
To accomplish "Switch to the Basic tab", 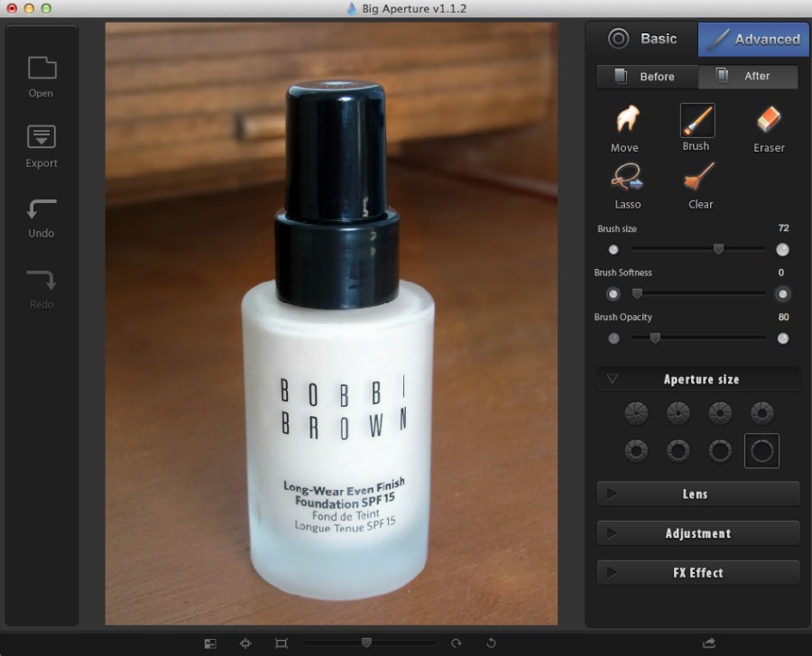I will [642, 39].
